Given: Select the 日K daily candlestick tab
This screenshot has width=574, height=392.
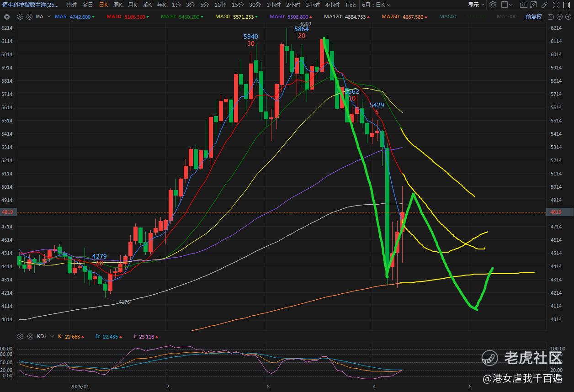Looking at the screenshot, I should pyautogui.click(x=104, y=5).
